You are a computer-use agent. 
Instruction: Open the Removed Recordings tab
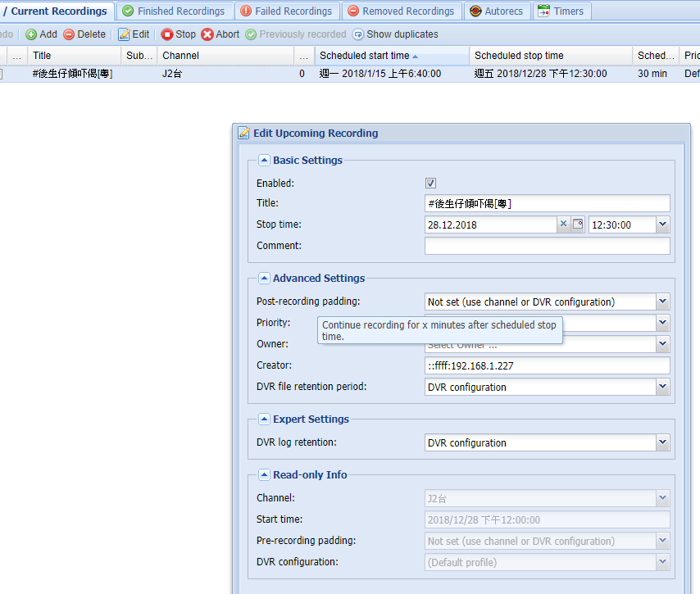click(x=402, y=11)
